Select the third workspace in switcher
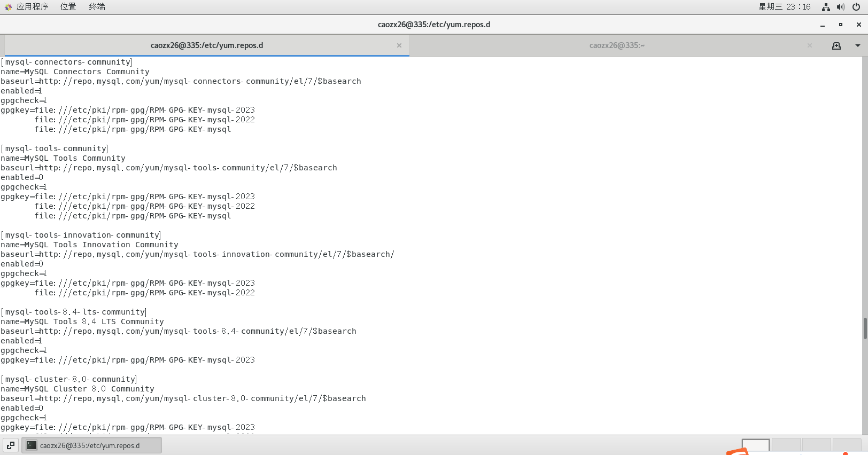Screen dimensions: 868x455 [x=817, y=445]
